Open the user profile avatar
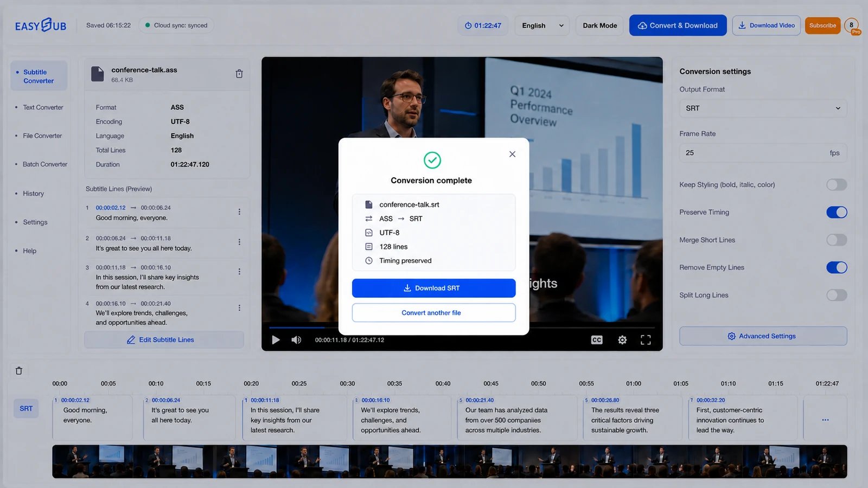868x488 pixels. [x=852, y=25]
